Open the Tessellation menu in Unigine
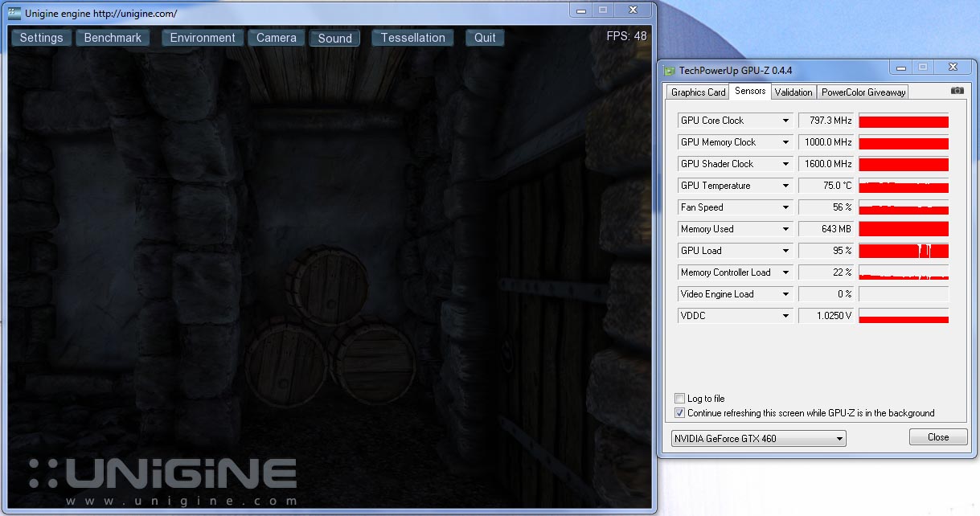Image resolution: width=980 pixels, height=516 pixels. (x=413, y=38)
